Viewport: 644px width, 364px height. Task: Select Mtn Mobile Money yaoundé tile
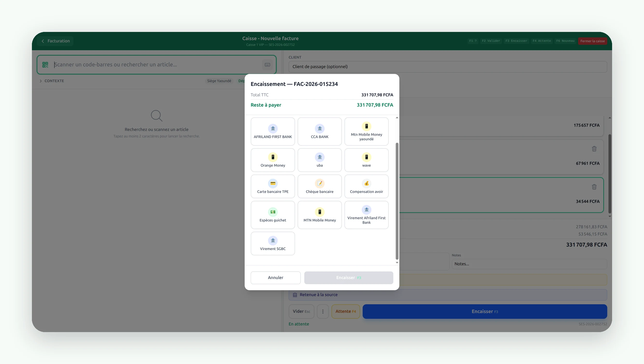tap(366, 131)
